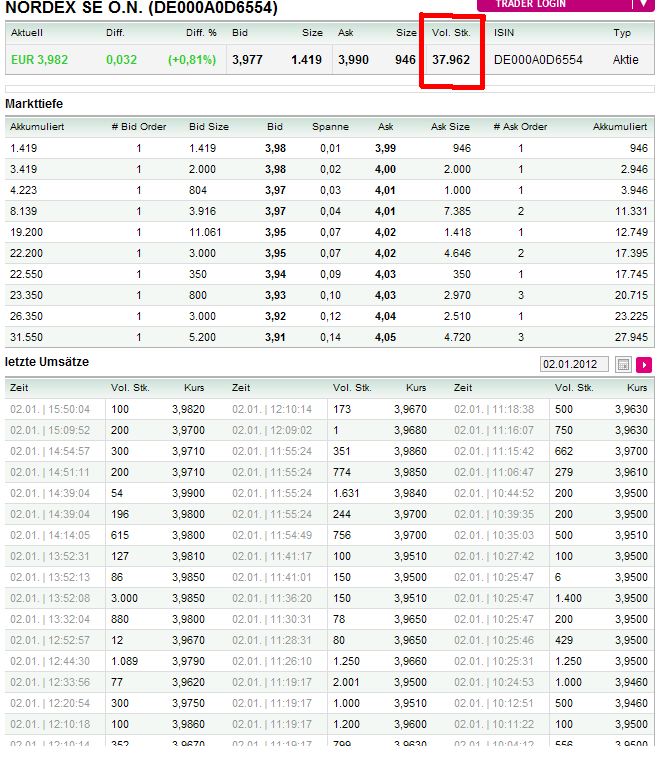Click the Typ value Aktie
The width and height of the screenshot is (665, 762).
[x=626, y=60]
